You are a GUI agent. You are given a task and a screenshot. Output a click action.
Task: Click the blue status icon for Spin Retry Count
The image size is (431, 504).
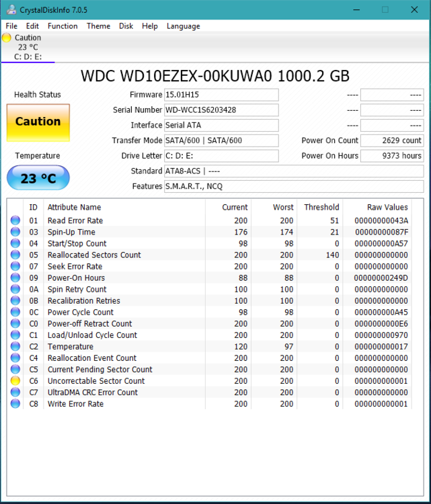point(15,289)
